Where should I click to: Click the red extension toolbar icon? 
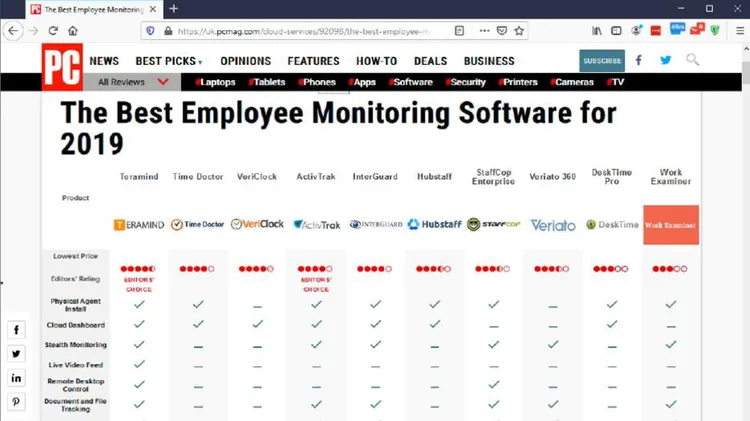tap(656, 31)
